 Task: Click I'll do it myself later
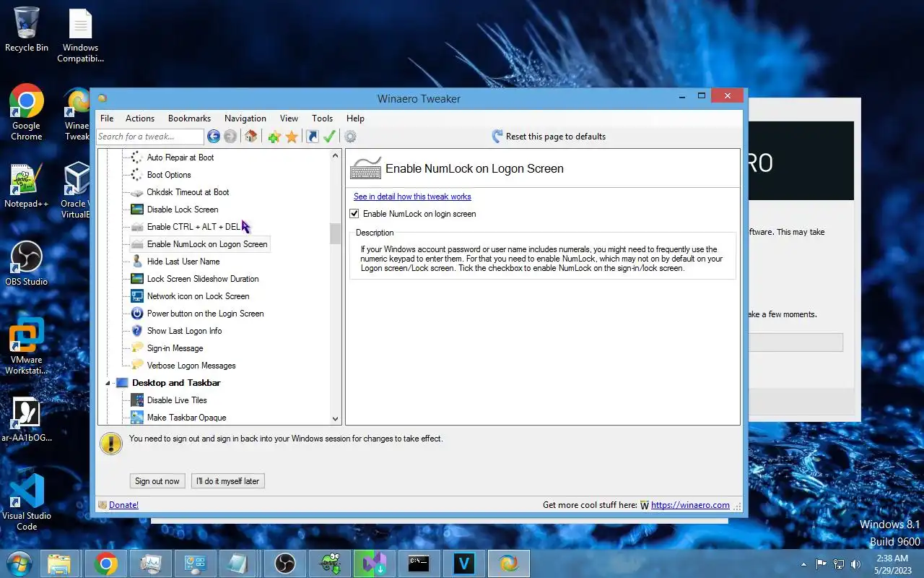pos(228,481)
